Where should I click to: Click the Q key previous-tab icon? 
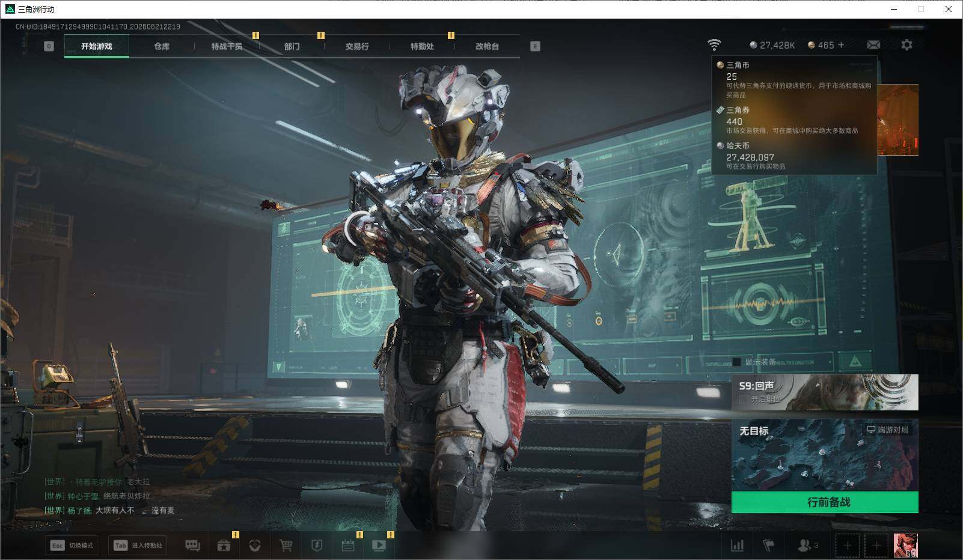(x=49, y=46)
